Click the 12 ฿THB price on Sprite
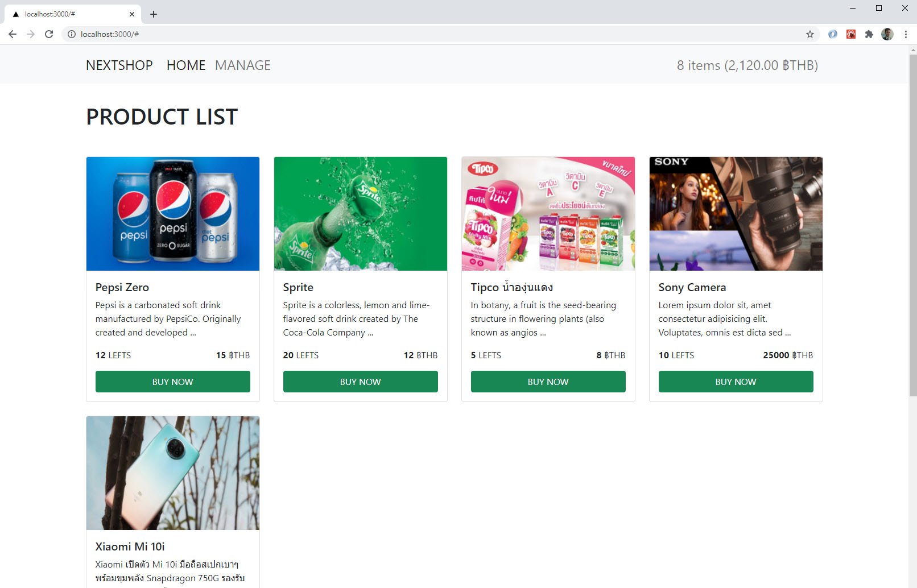This screenshot has height=588, width=917. tap(420, 355)
